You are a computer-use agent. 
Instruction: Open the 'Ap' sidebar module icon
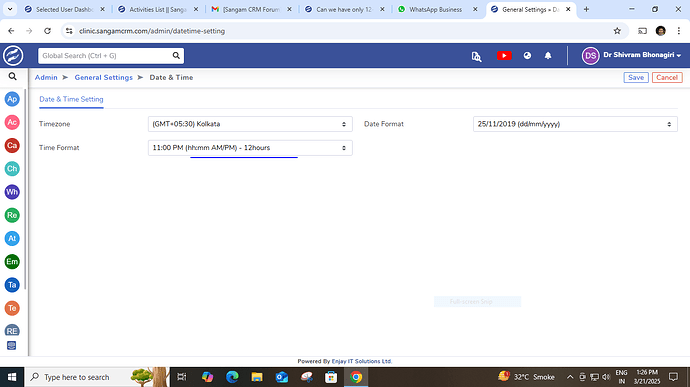point(12,99)
